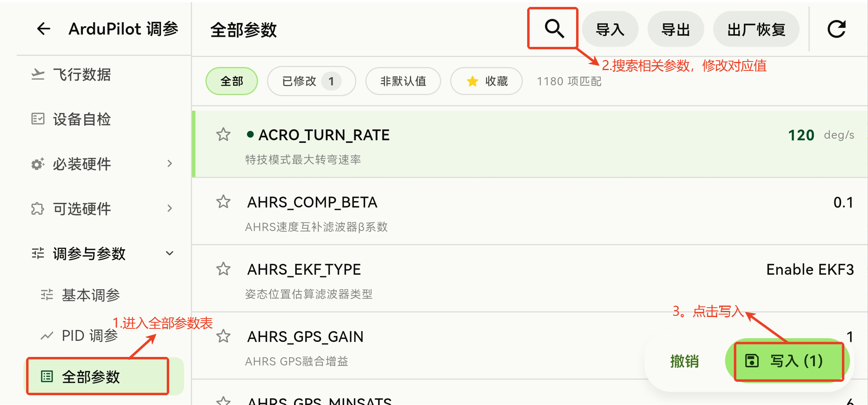Click the AHRS速度互补滤波器β系数 description
The height and width of the screenshot is (405, 868).
coord(316,227)
